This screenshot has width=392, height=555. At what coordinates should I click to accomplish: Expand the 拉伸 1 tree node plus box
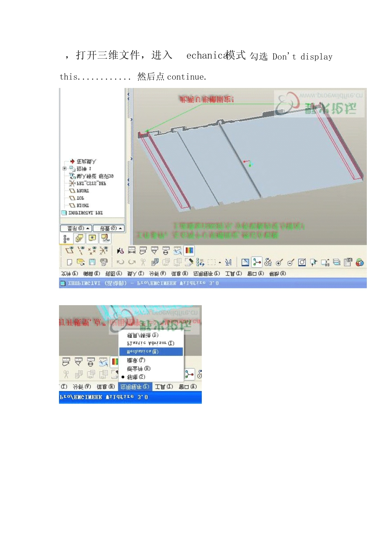click(64, 168)
